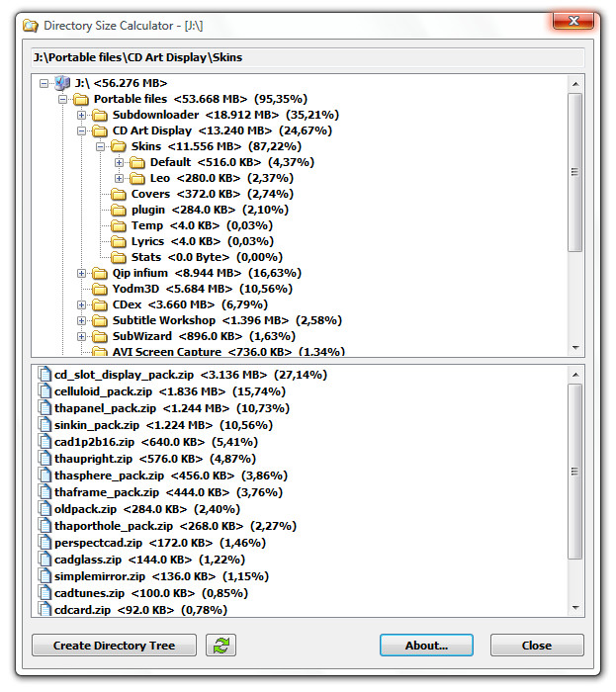Click the cd_slot_display_pack.zip file icon
Viewport: 616px width, 692px height.
pos(44,375)
